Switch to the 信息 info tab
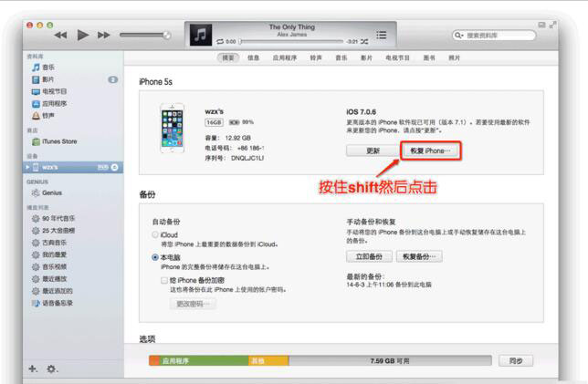This screenshot has height=384, width=588. pos(254,57)
